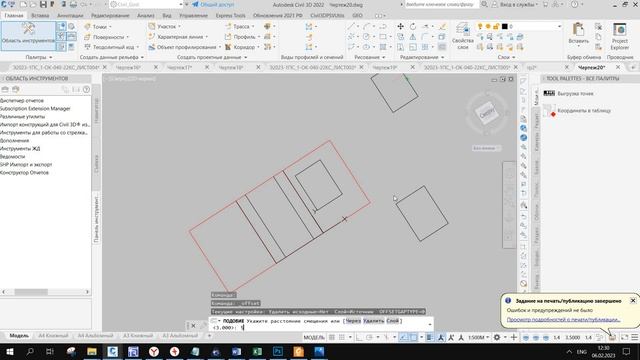Expand the Профиль dropdown
Viewport: 640px width, 360px height.
[259, 37]
